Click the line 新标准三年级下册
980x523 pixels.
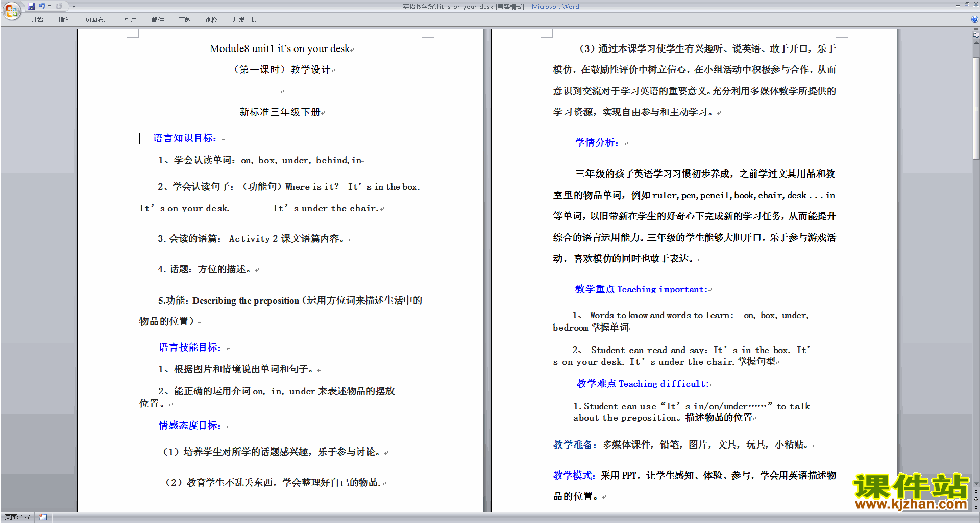pyautogui.click(x=280, y=112)
